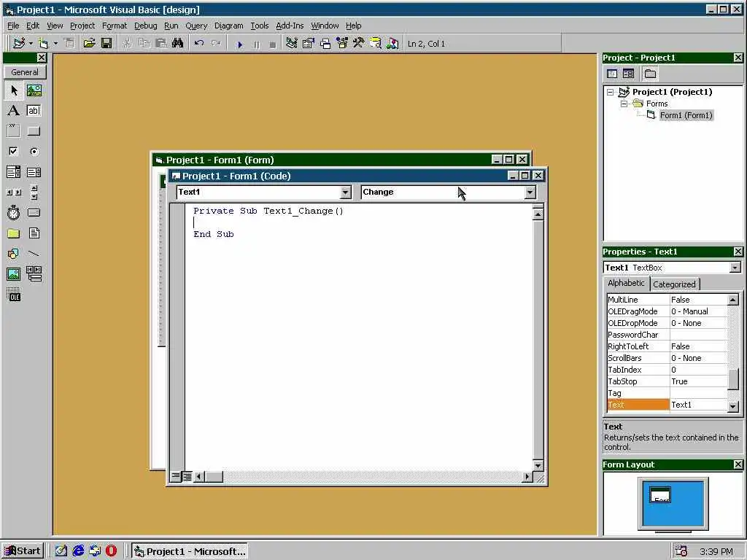Launch Internet Explorer from quick launch
Viewport: 747px width, 560px height.
coord(78,551)
